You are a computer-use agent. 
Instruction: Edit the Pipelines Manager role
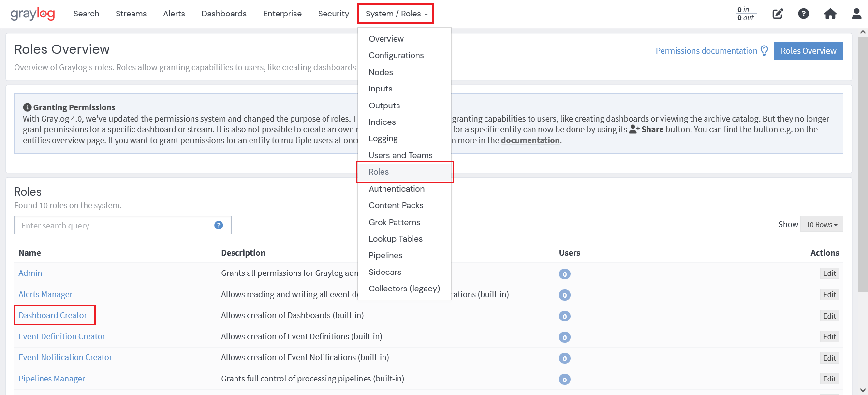point(829,379)
